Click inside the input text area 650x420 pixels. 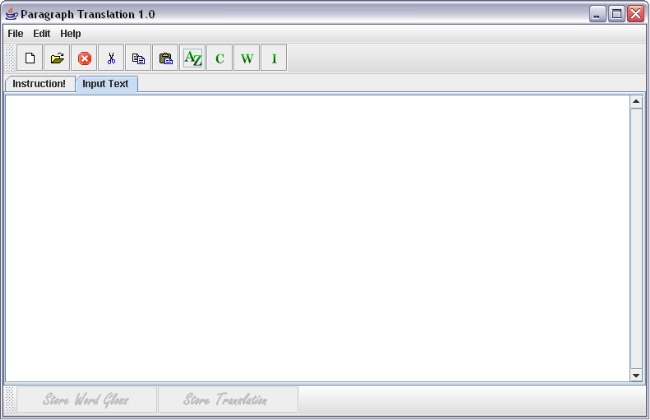click(317, 238)
